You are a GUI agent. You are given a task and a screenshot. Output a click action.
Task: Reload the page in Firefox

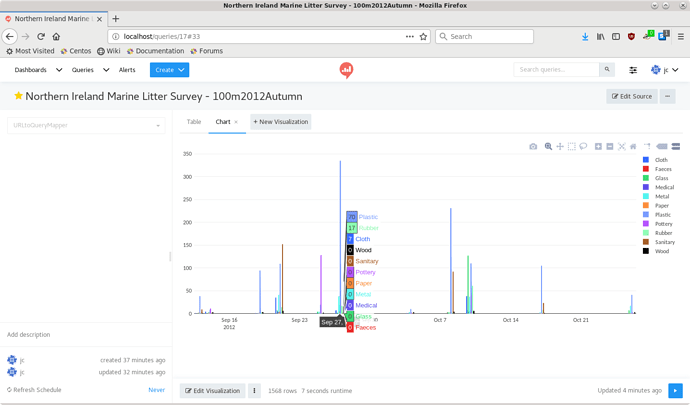point(41,37)
